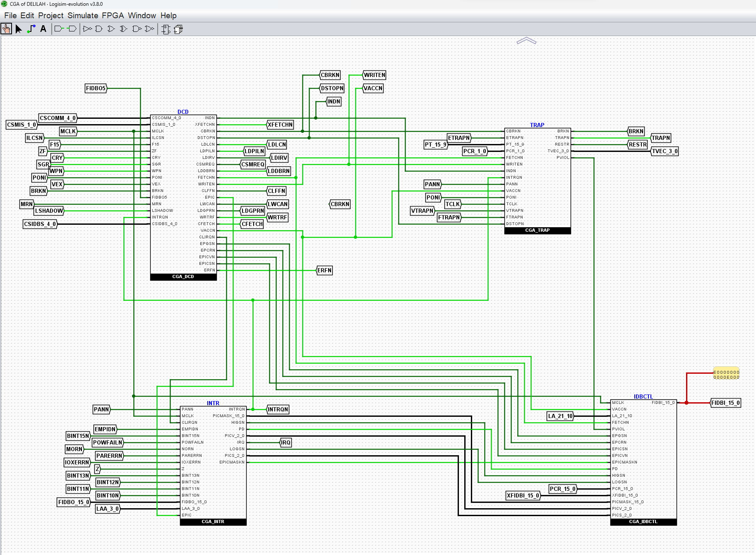Select the Poke tool
756x555 pixels.
[6, 29]
